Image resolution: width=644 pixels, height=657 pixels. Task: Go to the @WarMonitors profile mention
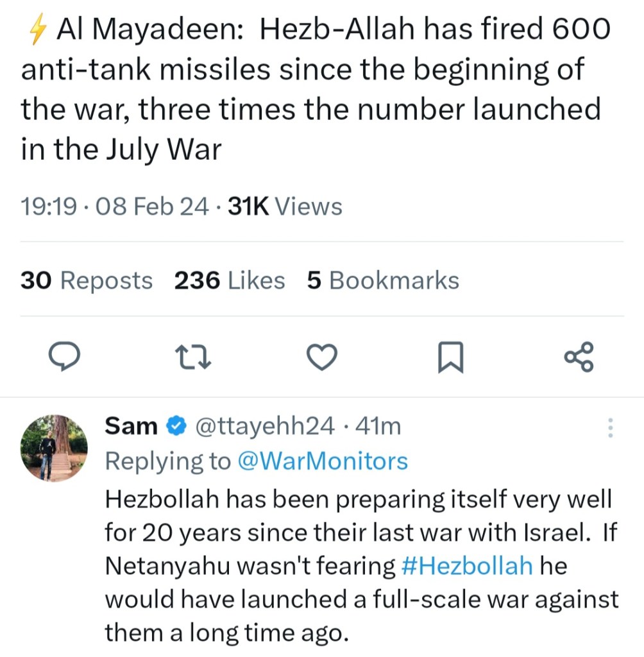[322, 461]
